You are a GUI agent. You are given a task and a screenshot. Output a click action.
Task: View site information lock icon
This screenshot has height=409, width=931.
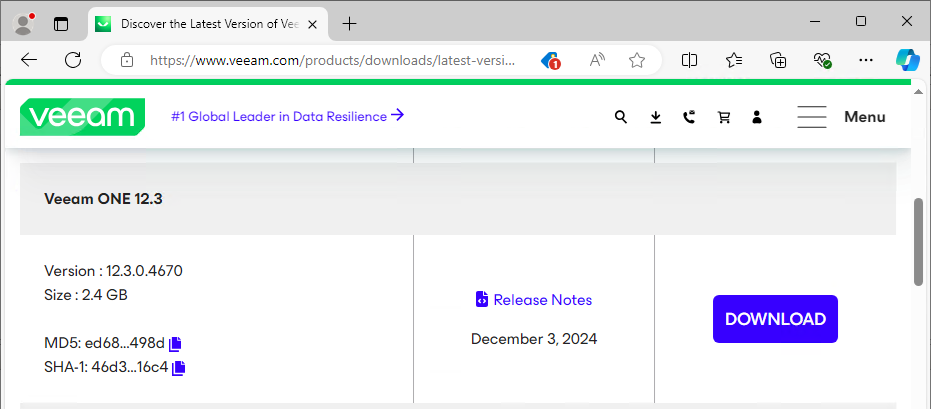tap(126, 60)
